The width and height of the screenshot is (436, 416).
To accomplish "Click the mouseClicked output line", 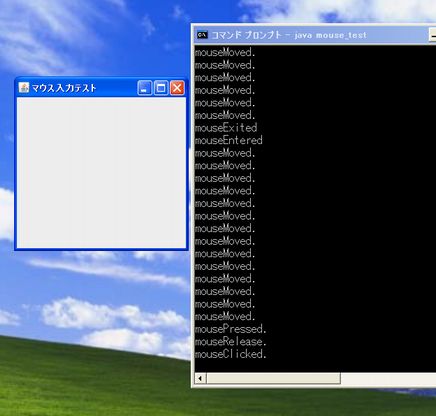I will pos(231,354).
